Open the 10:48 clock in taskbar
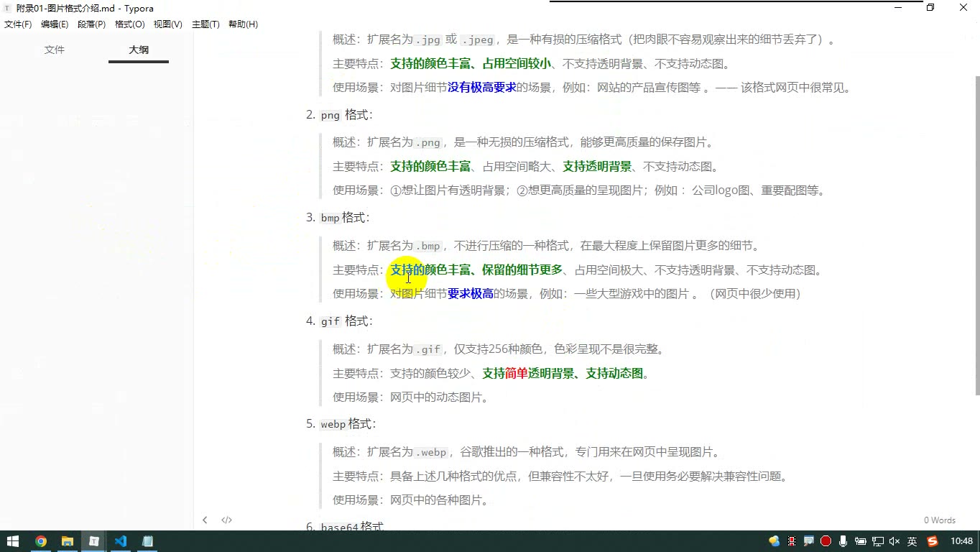Viewport: 980px width, 552px height. pyautogui.click(x=961, y=541)
